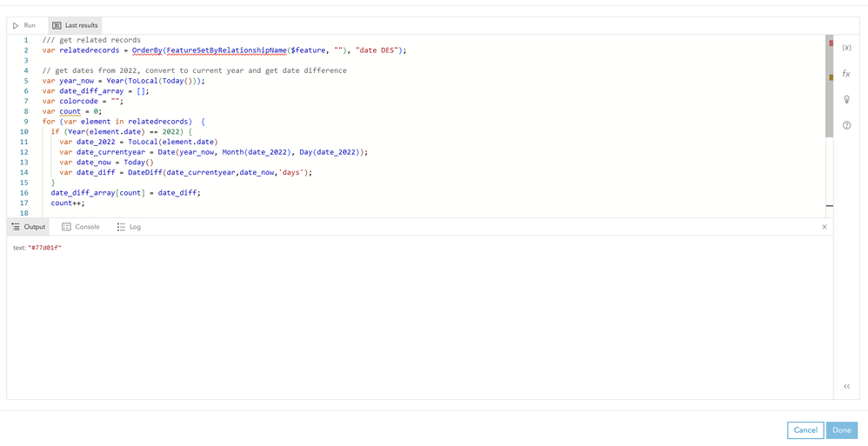Click the Run play icon
Image resolution: width=868 pixels, height=446 pixels.
point(16,25)
